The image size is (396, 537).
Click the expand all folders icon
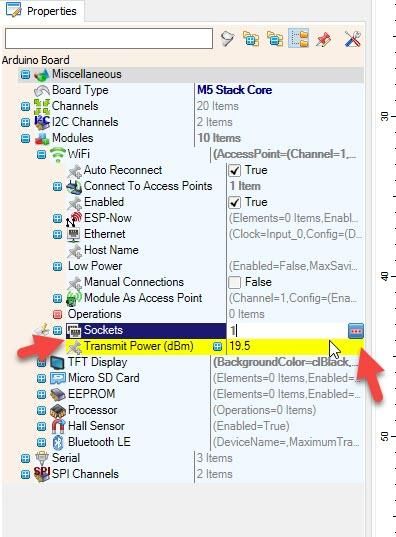point(251,39)
